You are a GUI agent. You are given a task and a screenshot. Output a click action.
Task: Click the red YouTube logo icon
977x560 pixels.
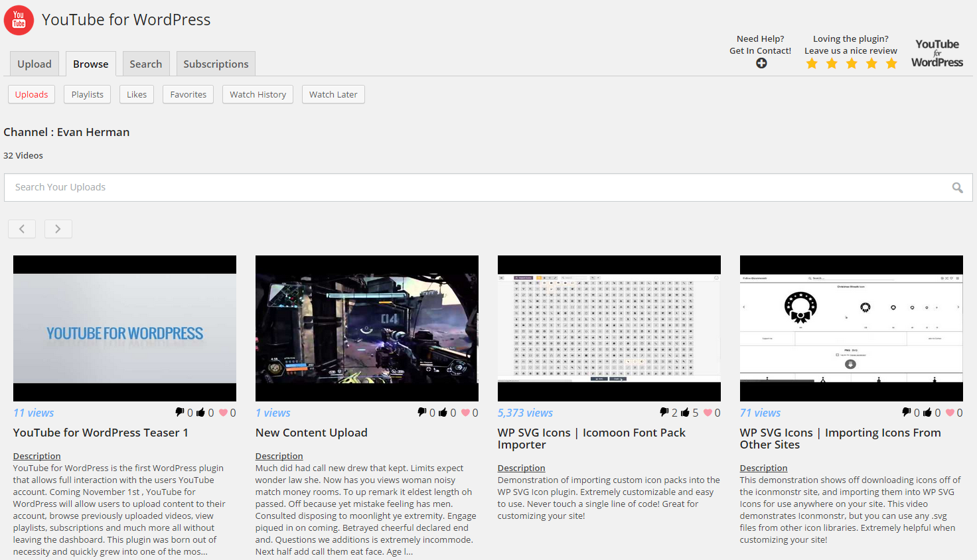pos(19,20)
